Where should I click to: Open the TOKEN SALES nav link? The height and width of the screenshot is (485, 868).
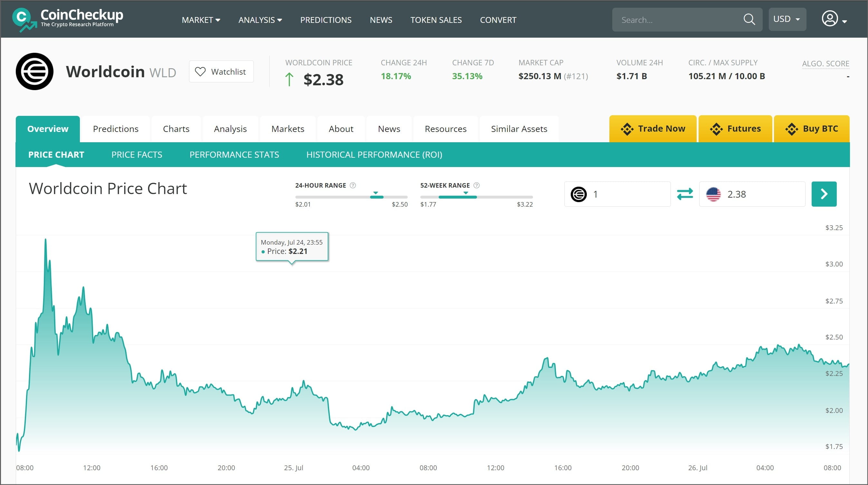436,20
